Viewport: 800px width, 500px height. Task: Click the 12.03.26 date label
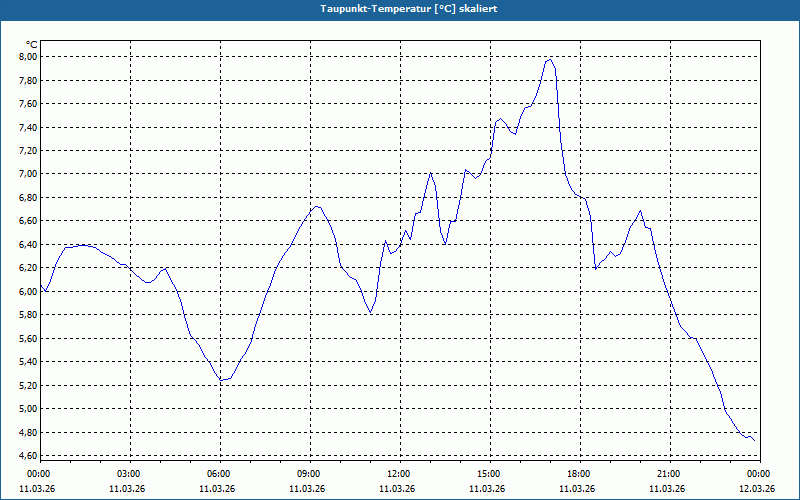tap(758, 489)
